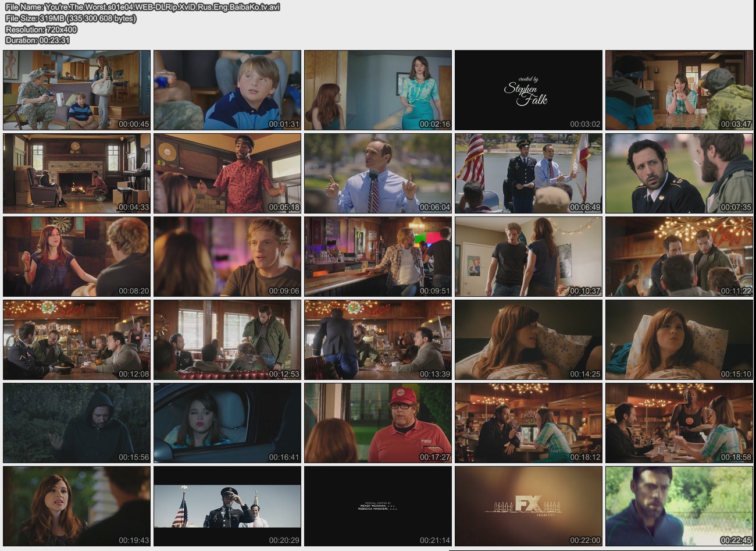Select the woman in car frame 00:16:41

pos(227,423)
